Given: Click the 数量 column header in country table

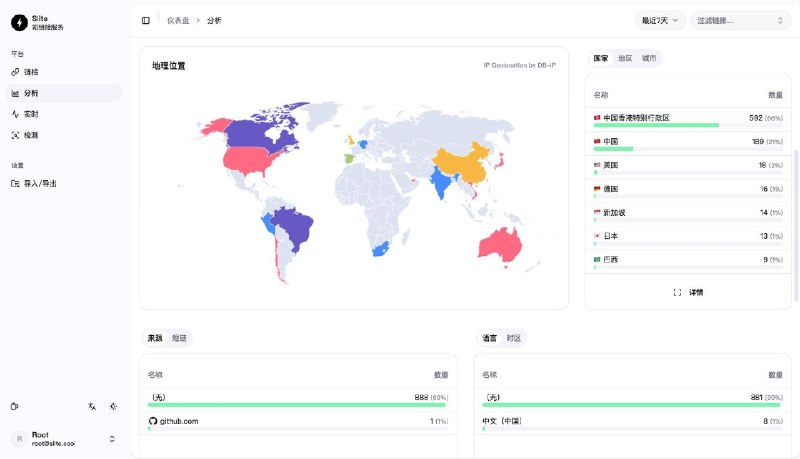Looking at the screenshot, I should click(x=776, y=95).
